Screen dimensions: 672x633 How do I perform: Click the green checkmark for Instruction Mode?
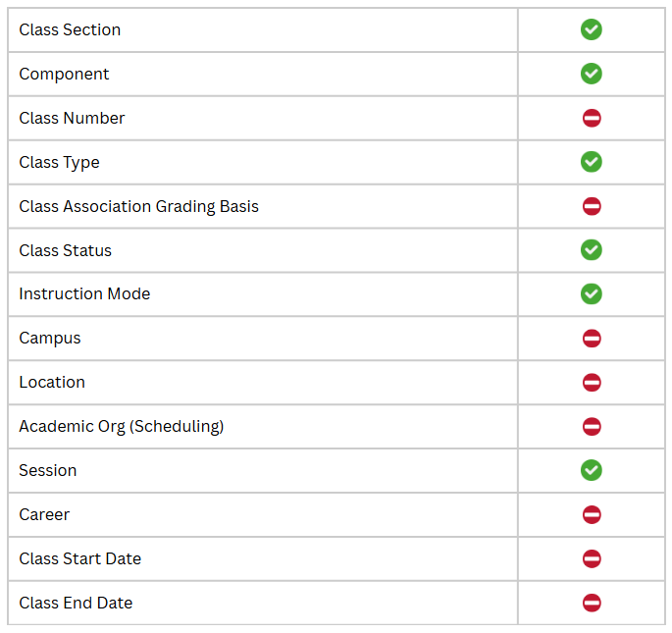[x=592, y=293]
